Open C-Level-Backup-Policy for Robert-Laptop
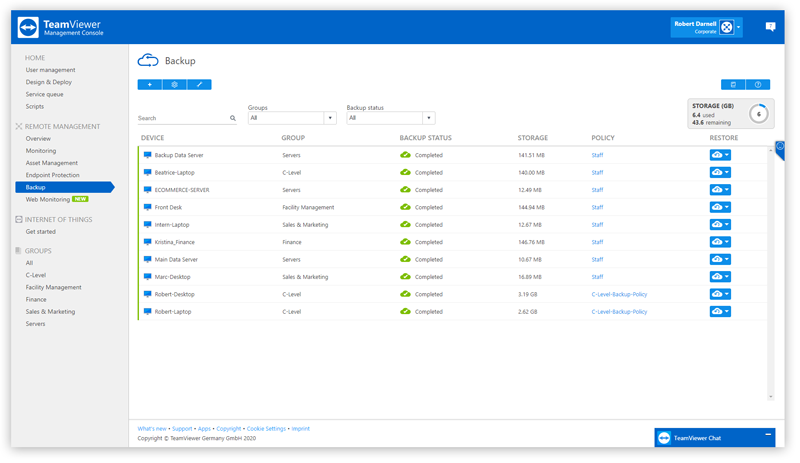800x463 pixels. (x=619, y=312)
